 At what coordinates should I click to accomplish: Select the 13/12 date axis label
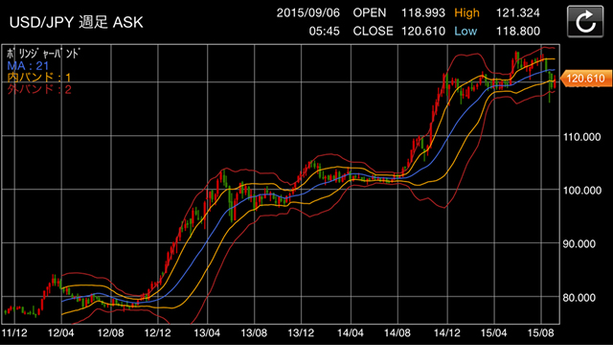(301, 333)
